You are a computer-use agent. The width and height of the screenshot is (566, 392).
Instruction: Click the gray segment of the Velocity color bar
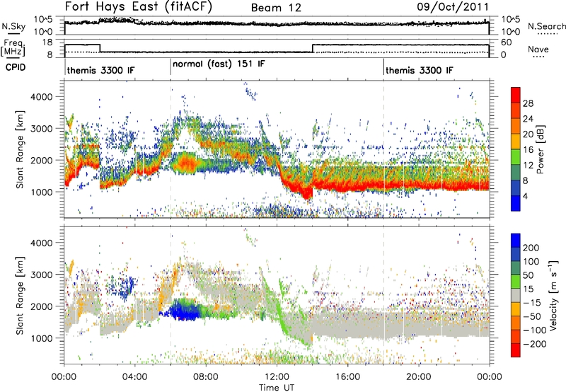pyautogui.click(x=516, y=296)
